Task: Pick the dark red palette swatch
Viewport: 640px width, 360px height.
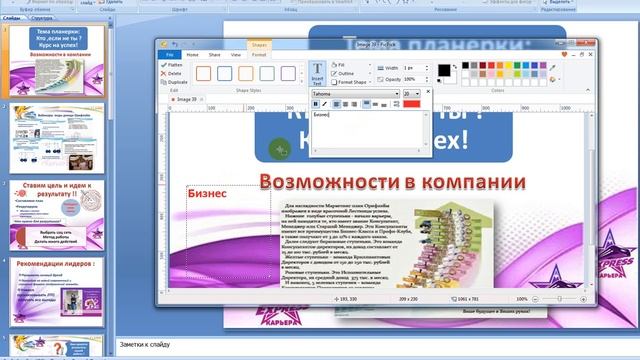Action: [482, 65]
